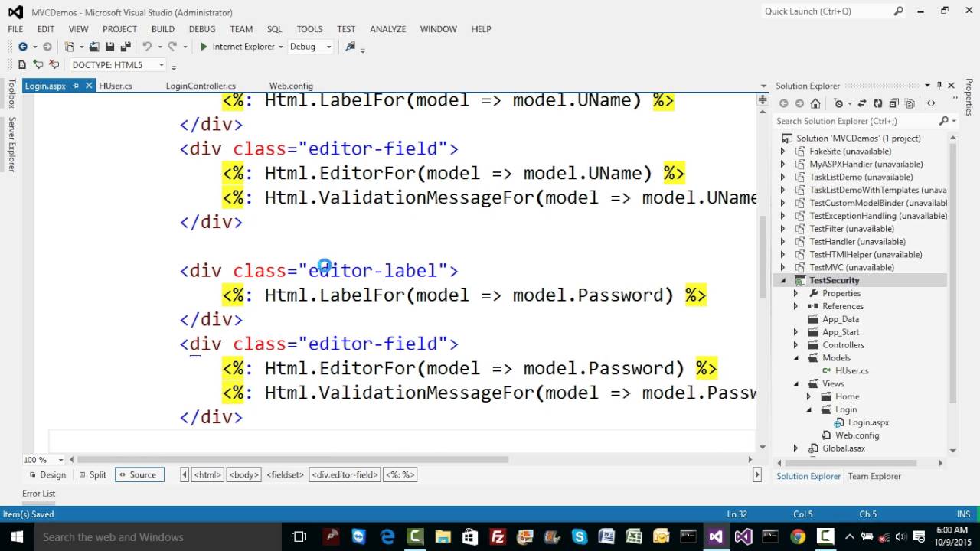Click the <div.editor-field> breadcrumb tag
The height and width of the screenshot is (551, 980).
click(x=345, y=474)
